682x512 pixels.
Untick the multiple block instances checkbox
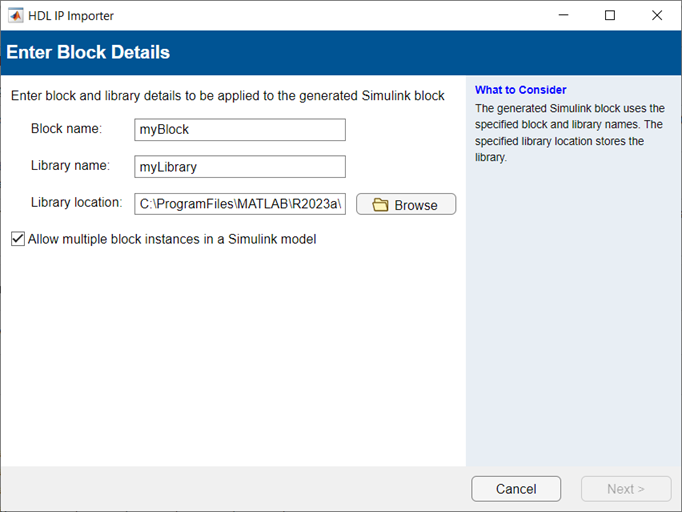tap(18, 239)
